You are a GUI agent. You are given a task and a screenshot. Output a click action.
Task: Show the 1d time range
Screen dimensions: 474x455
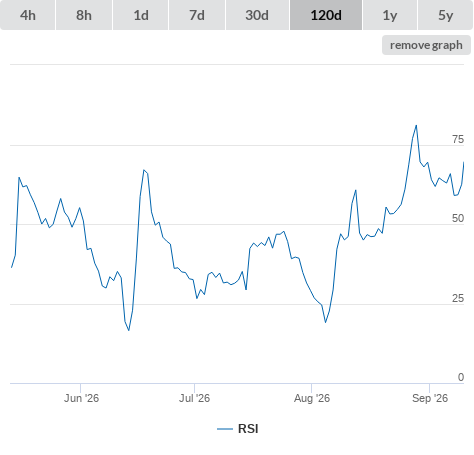pos(141,15)
